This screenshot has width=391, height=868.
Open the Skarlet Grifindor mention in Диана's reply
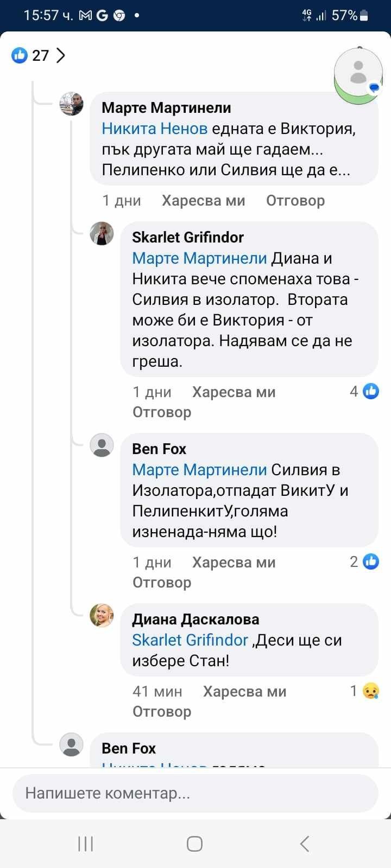(x=190, y=640)
